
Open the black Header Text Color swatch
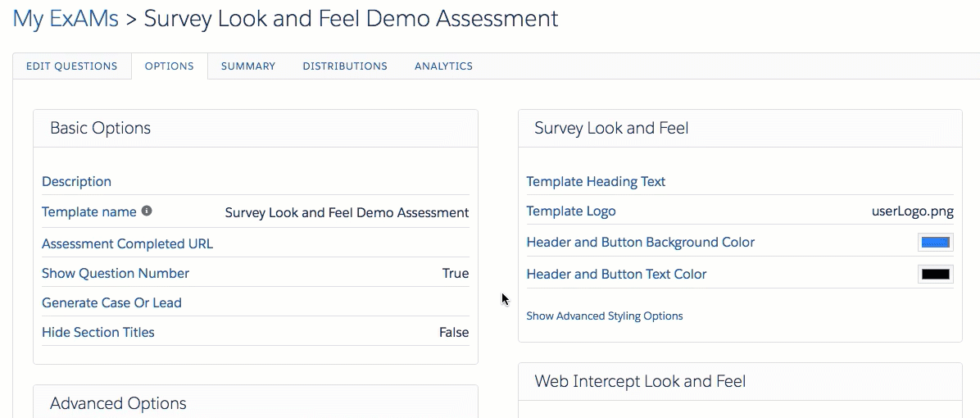point(935,275)
